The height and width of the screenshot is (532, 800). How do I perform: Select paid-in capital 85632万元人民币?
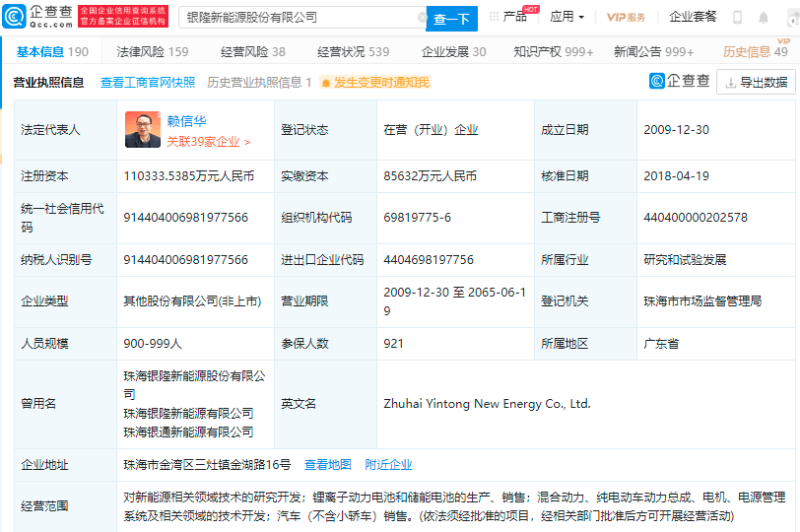point(431,176)
